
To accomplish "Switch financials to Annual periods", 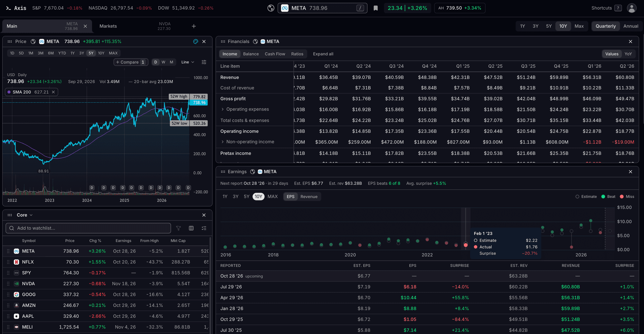I will click(631, 26).
